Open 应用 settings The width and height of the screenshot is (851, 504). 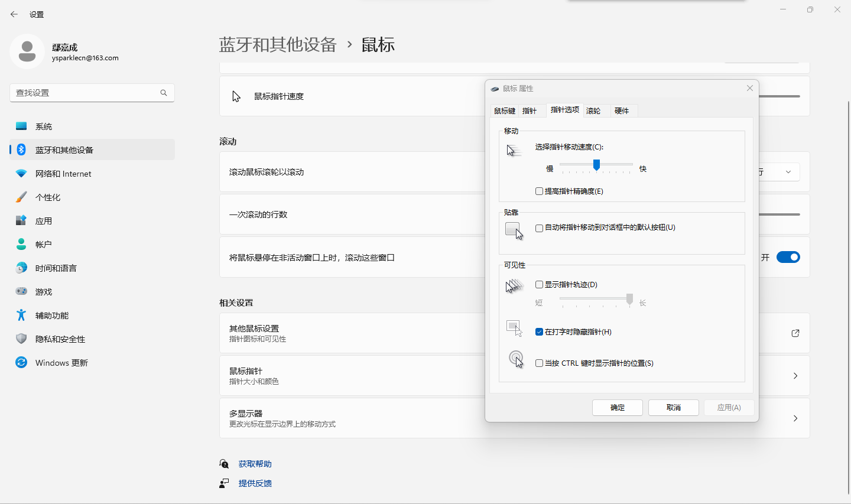[x=92, y=221]
